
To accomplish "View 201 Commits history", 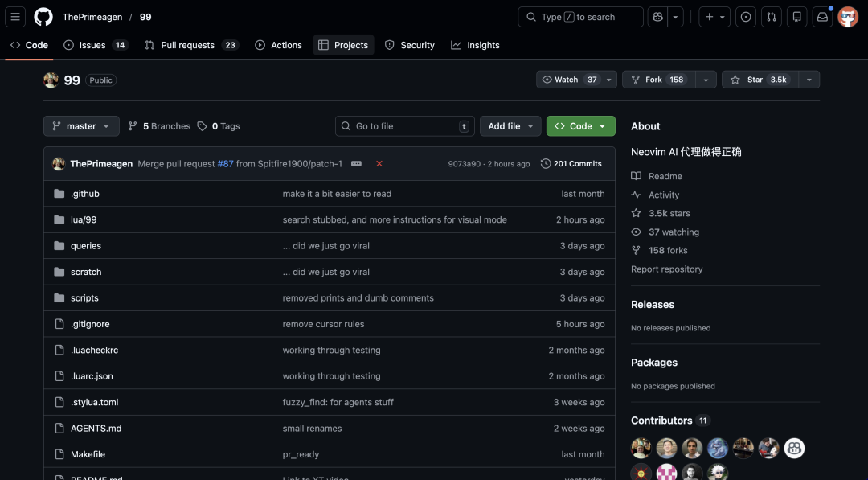I will [x=571, y=164].
